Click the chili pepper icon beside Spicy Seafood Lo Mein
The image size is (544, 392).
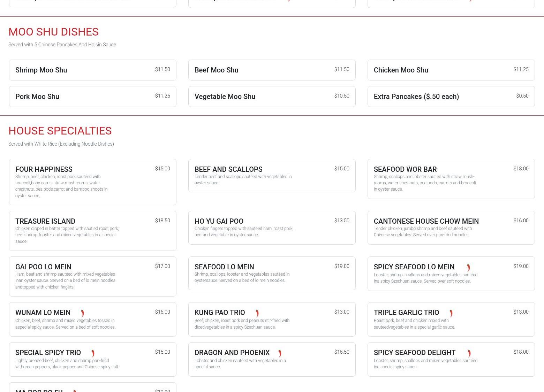pos(468,268)
